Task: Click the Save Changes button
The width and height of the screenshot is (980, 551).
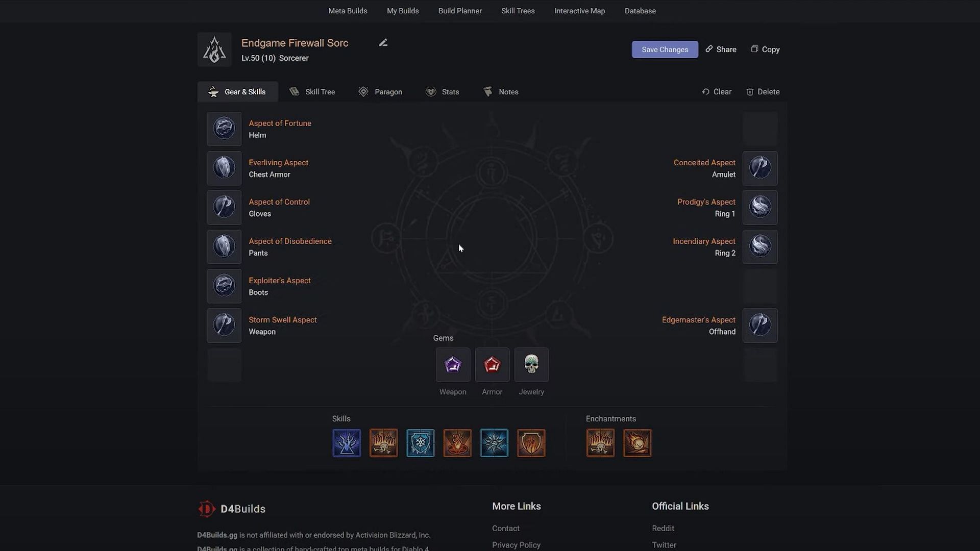Action: coord(665,48)
